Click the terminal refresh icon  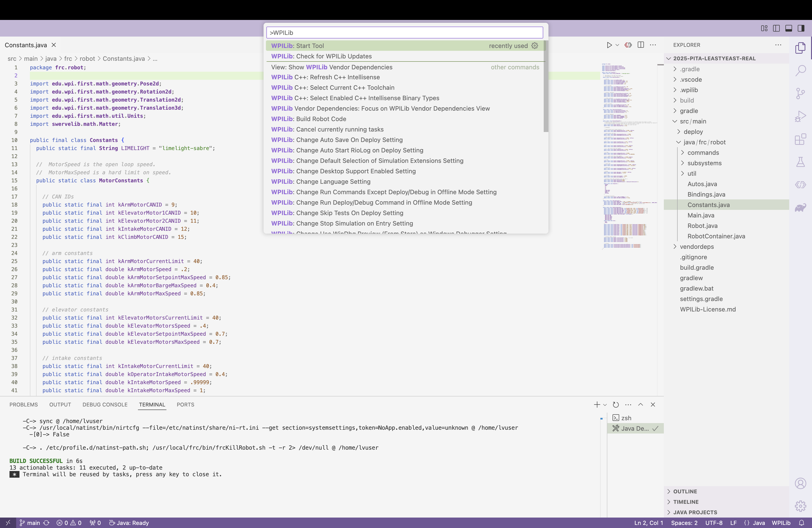(x=616, y=405)
